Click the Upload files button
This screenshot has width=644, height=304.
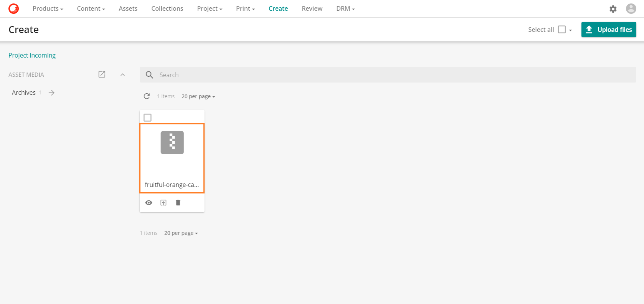[x=608, y=30]
